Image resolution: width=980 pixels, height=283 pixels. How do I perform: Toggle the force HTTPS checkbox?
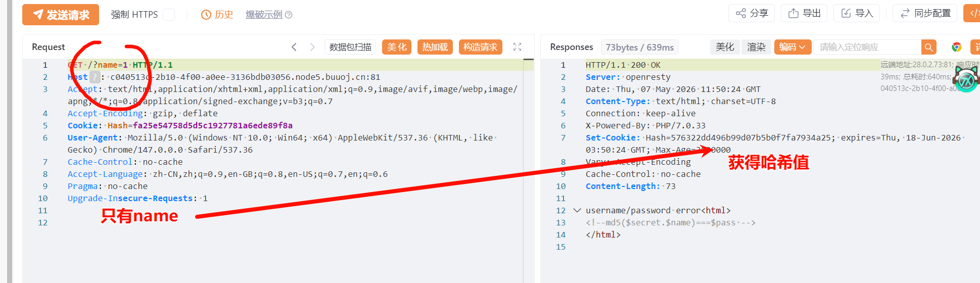pos(169,15)
